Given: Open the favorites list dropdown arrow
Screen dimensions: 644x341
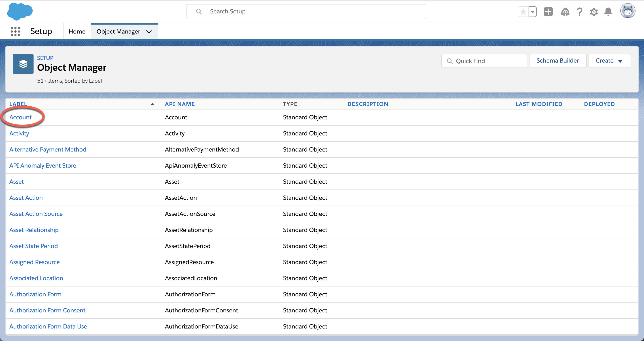Looking at the screenshot, I should (532, 11).
